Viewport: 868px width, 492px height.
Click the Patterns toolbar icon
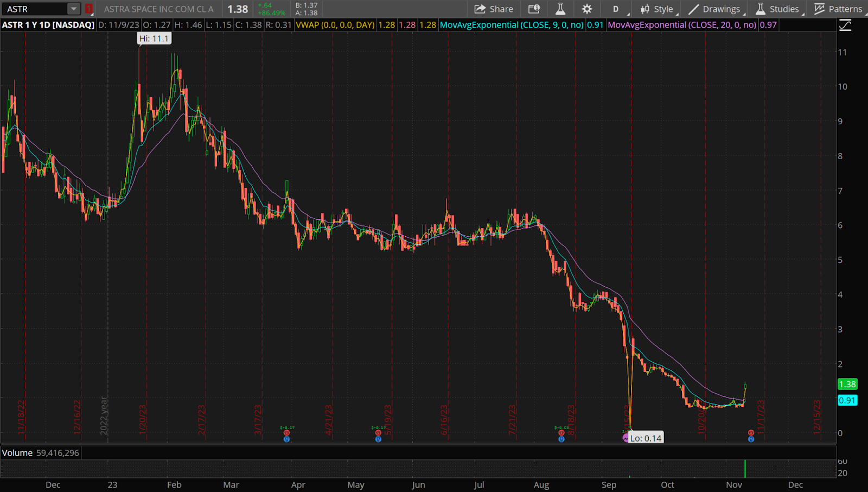[x=838, y=9]
